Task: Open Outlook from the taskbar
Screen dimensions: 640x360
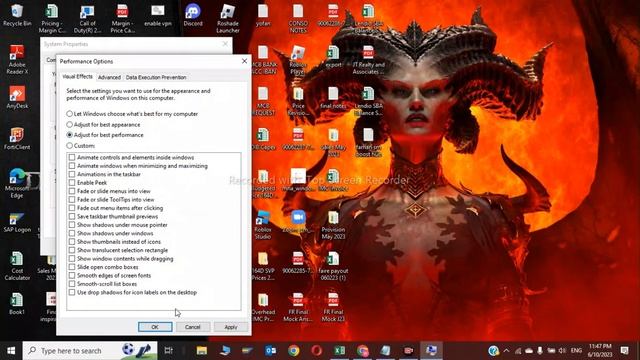Action: click(270, 351)
